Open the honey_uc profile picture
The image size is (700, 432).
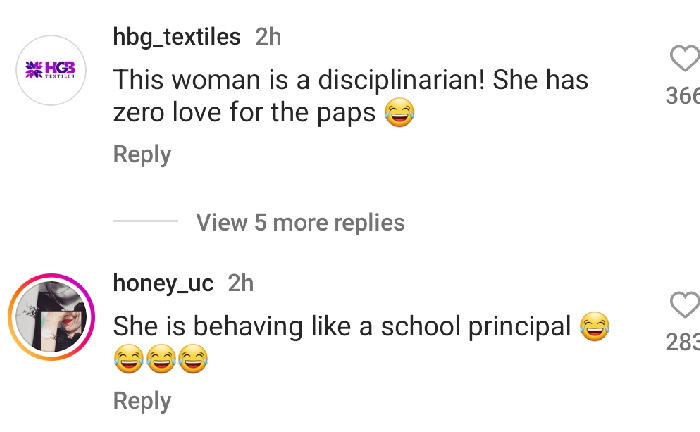tap(50, 317)
